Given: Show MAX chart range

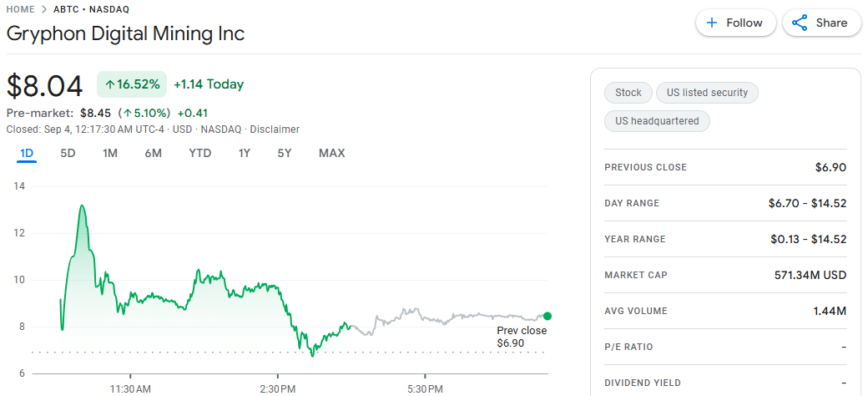Looking at the screenshot, I should [331, 154].
